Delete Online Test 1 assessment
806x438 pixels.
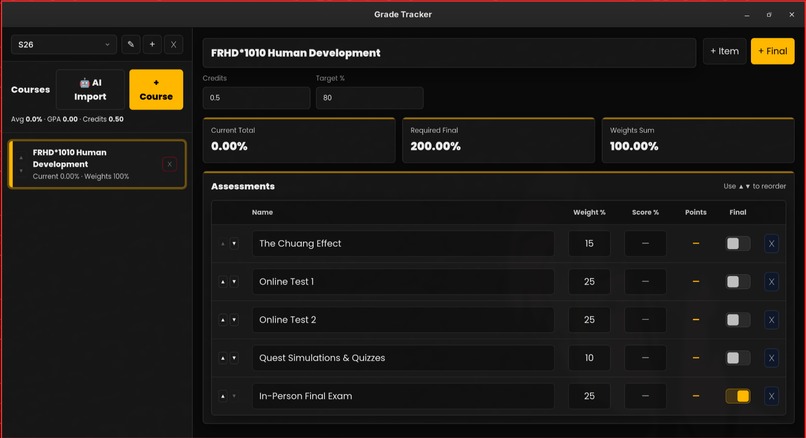[x=771, y=282]
